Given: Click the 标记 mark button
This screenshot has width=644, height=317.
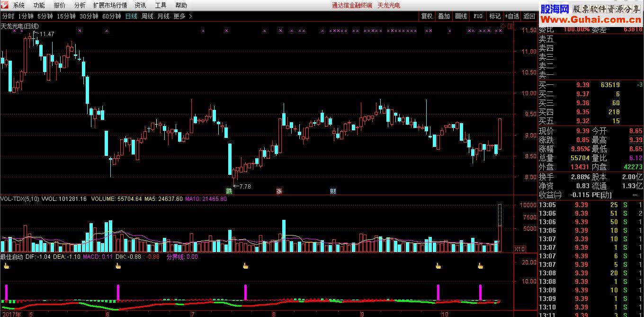Looking at the screenshot, I should click(x=495, y=16).
